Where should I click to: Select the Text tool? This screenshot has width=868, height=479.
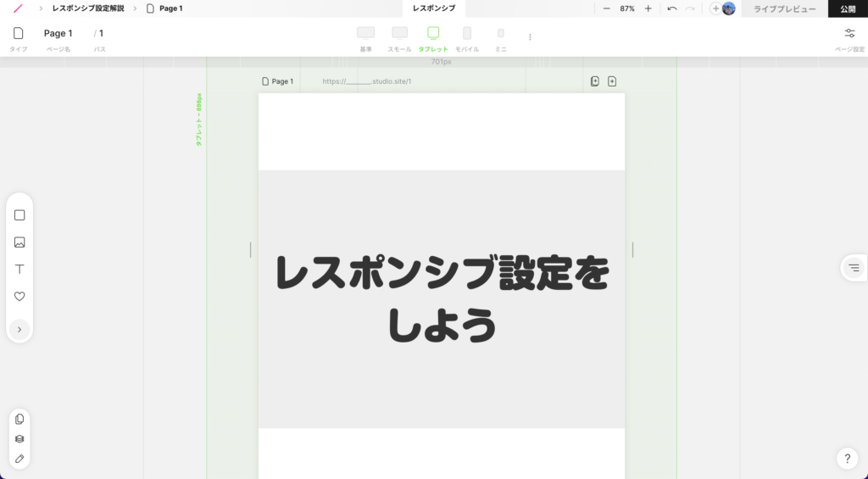coord(19,269)
